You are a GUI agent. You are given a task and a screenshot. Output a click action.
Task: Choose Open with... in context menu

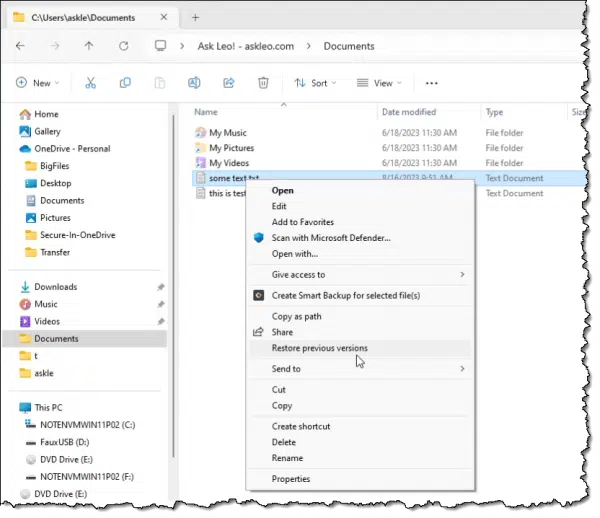[360, 254]
